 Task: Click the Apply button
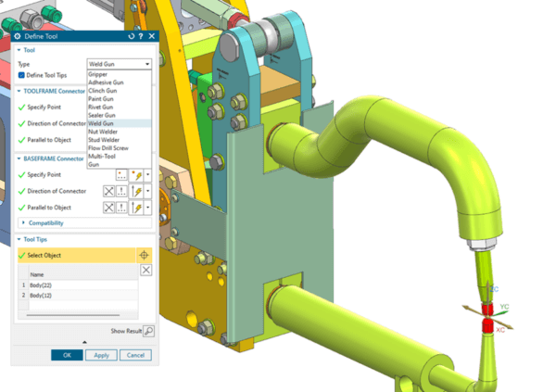pyautogui.click(x=101, y=355)
